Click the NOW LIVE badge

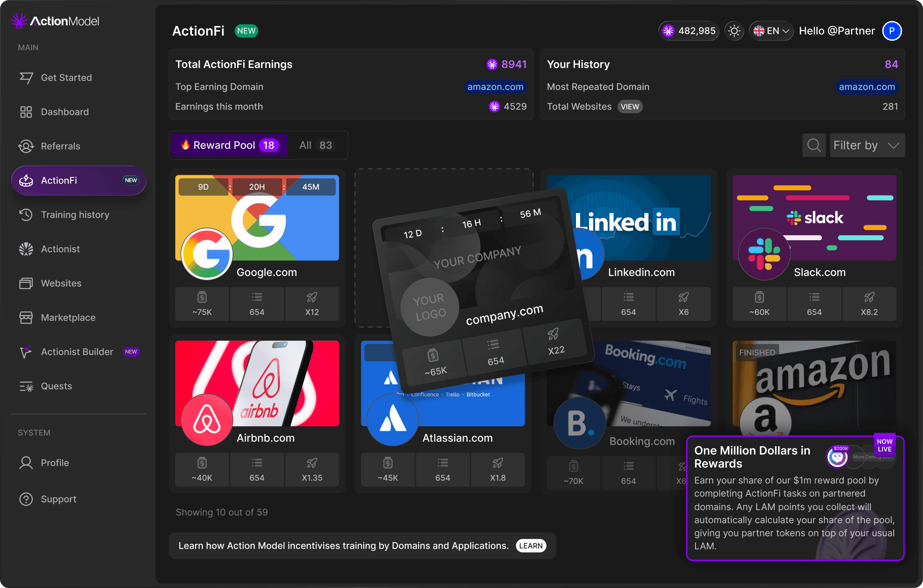click(884, 445)
